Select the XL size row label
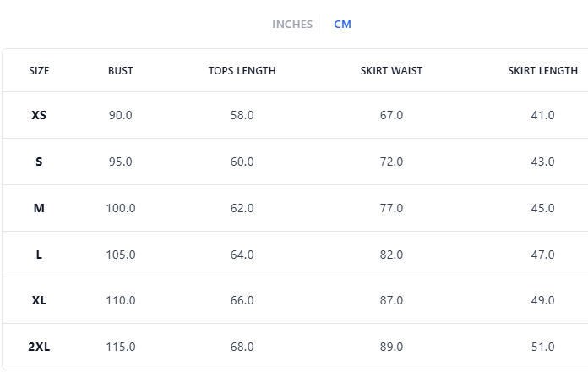Image resolution: width=588 pixels, height=389 pixels. point(39,300)
